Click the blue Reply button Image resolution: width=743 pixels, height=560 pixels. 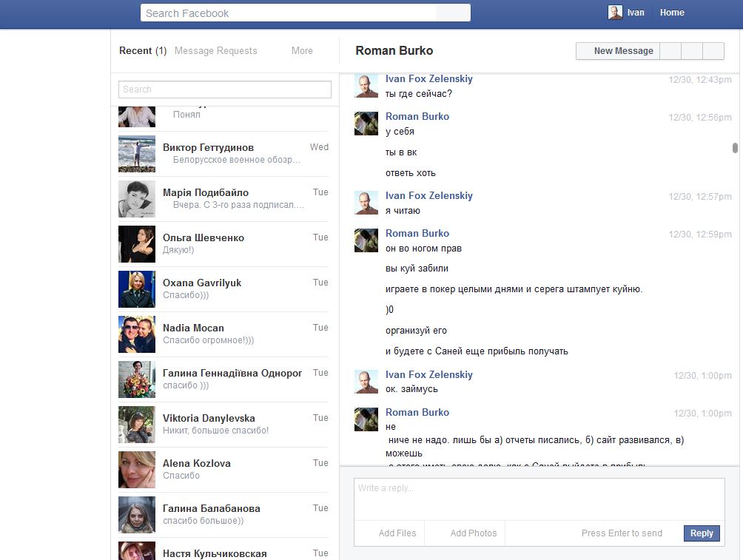(x=702, y=533)
